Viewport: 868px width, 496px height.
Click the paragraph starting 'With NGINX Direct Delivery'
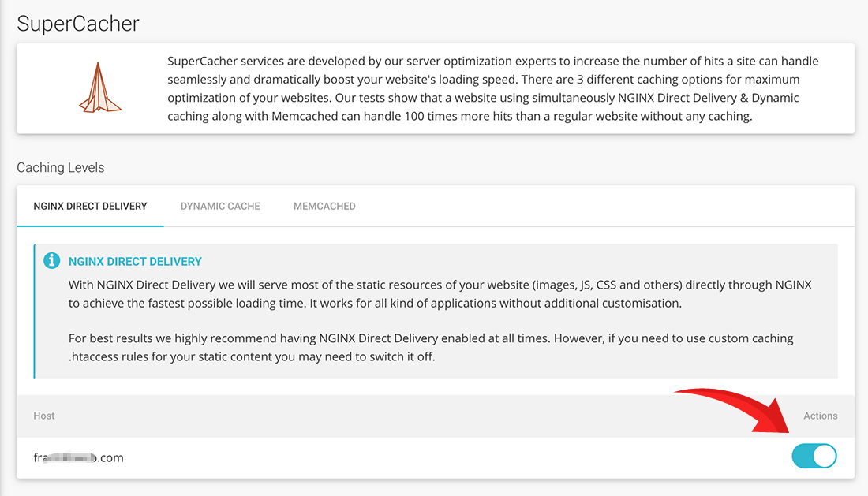[440, 294]
